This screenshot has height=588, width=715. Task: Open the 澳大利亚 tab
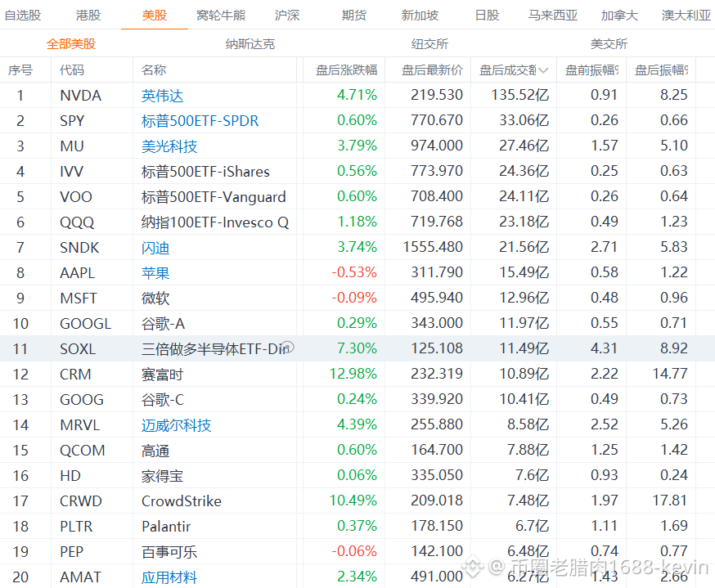tap(686, 16)
